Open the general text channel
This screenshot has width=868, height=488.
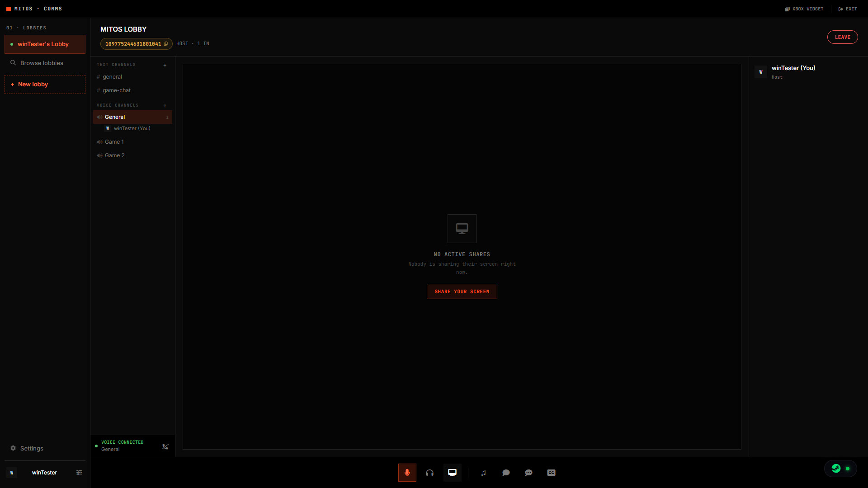click(132, 77)
